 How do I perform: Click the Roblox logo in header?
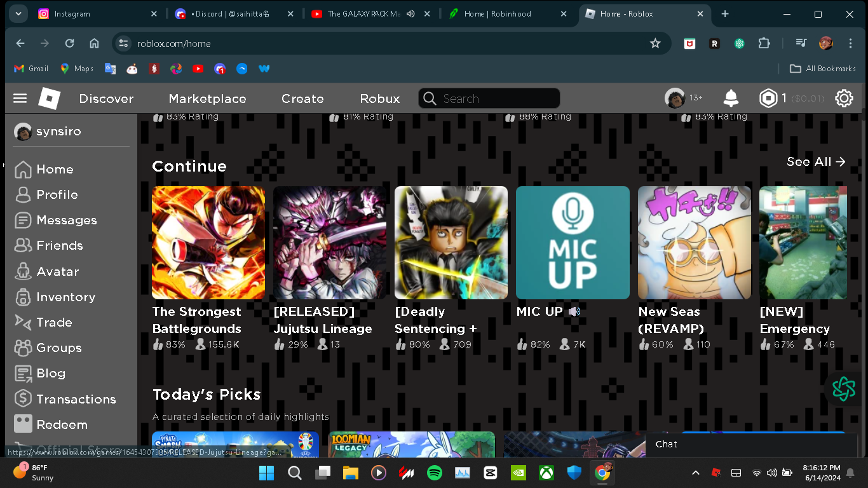point(50,98)
